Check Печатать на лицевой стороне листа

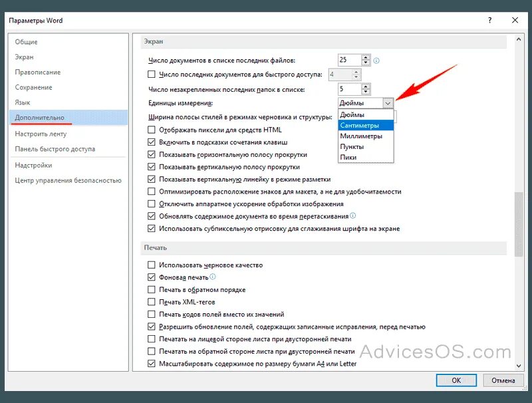point(152,338)
